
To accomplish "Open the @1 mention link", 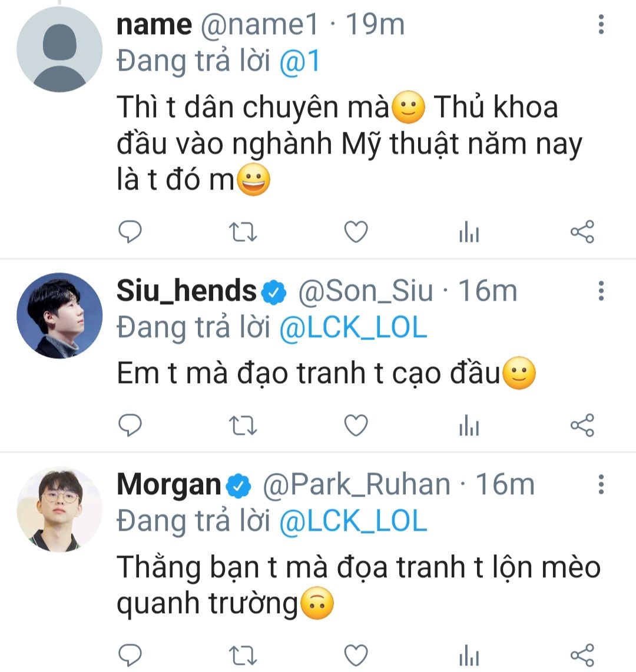I will tap(299, 61).
